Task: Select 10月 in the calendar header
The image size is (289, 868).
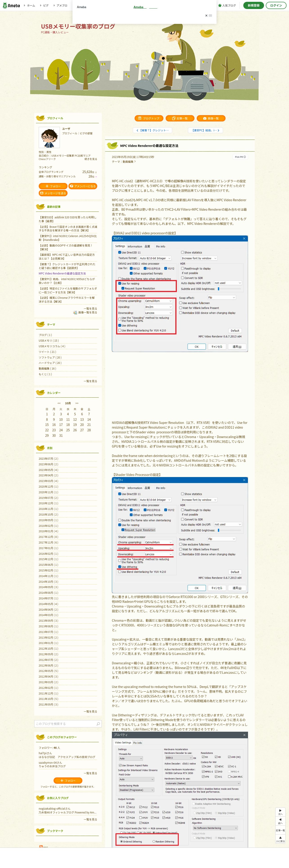Action: tap(68, 403)
